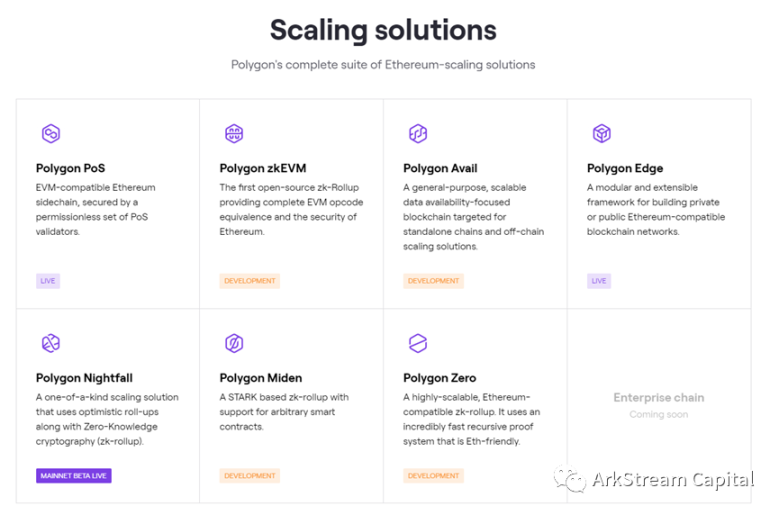Click the Enterprise chain coming soon card
The image size is (779, 515).
658,405
